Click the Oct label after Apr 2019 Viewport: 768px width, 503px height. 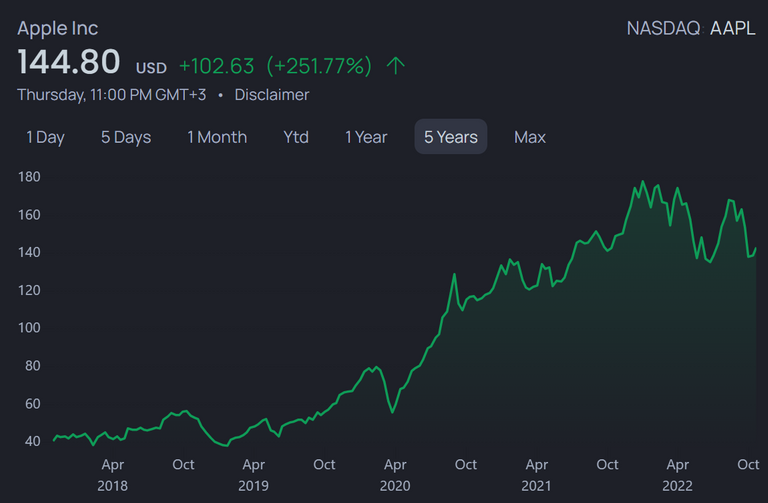pyautogui.click(x=324, y=464)
